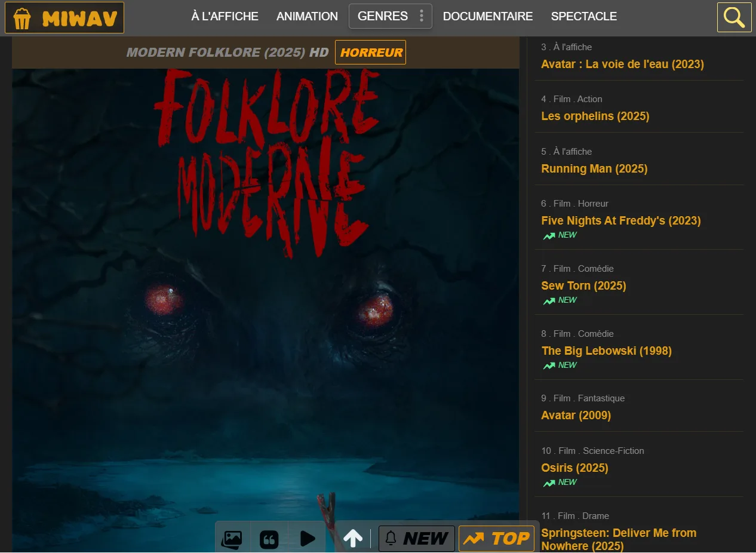
Task: Open Five Nights At Freddy's (2023) link
Action: 620,221
